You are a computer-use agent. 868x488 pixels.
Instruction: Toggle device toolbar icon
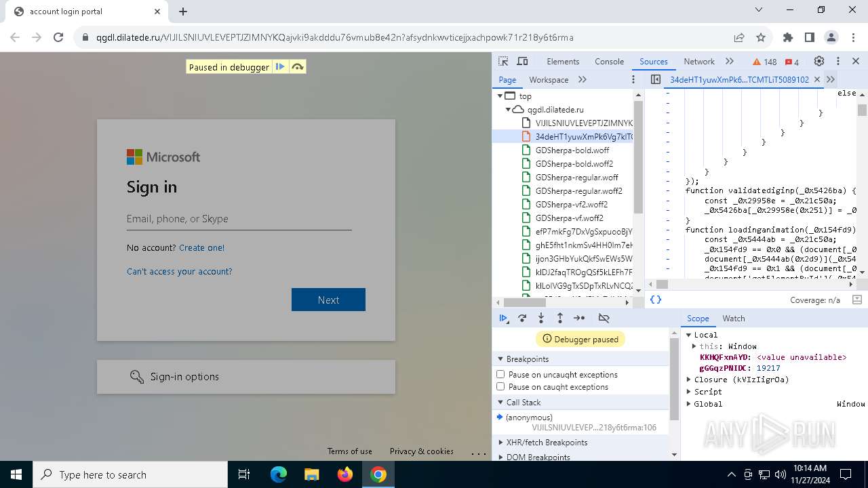[x=522, y=61]
